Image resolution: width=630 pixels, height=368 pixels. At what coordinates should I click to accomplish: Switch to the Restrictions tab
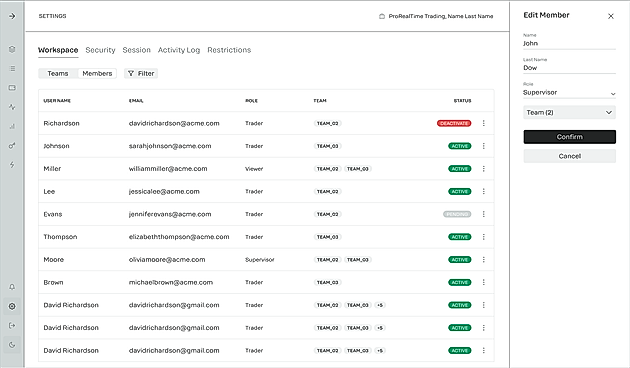[229, 50]
